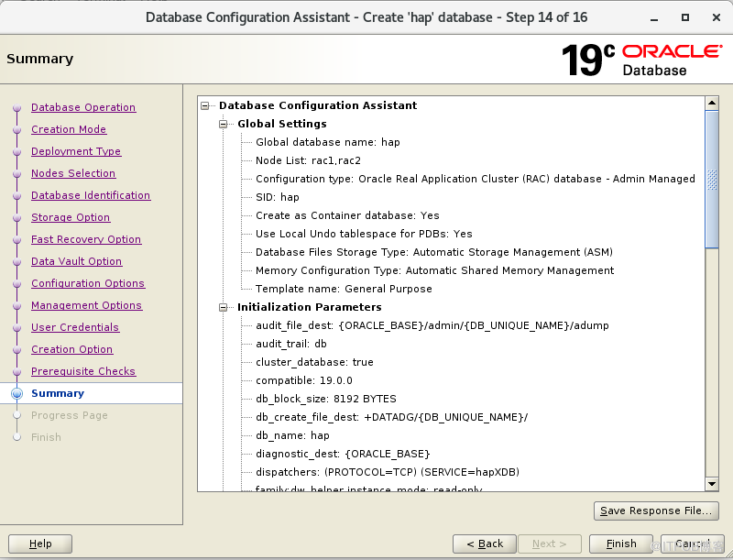This screenshot has width=733, height=560.
Task: Close the DBCA window
Action: [717, 17]
